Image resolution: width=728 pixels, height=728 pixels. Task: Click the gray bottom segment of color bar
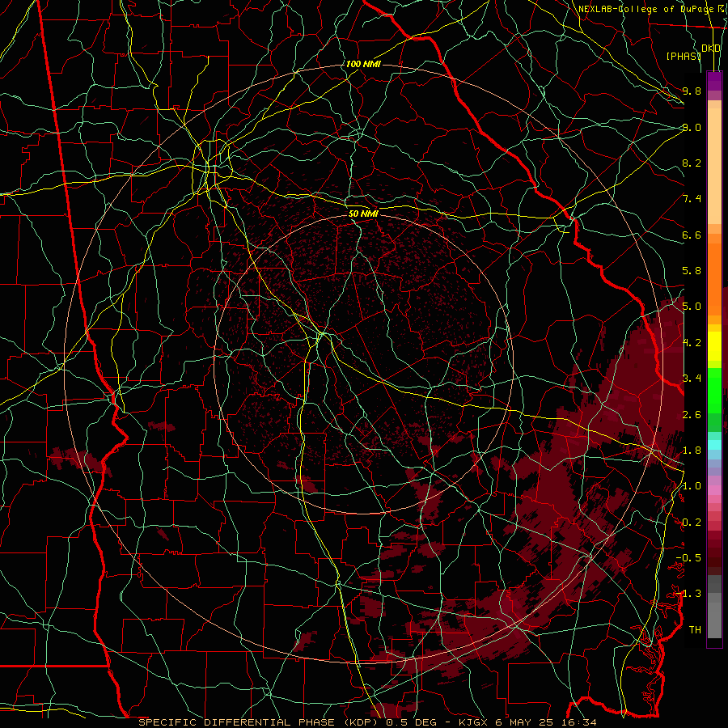point(714,617)
